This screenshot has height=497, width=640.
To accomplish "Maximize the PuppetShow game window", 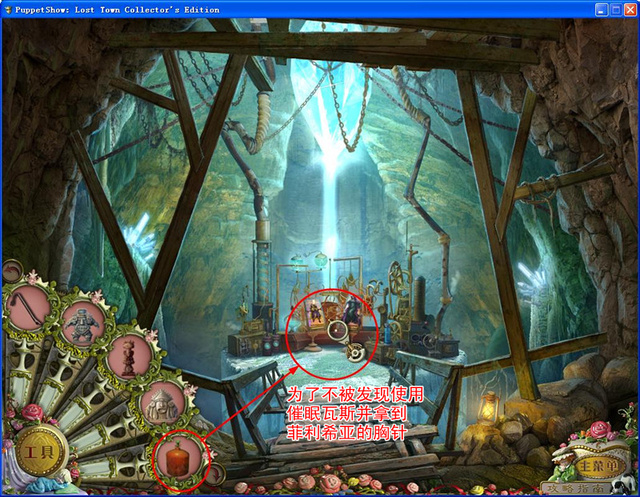I will pos(616,10).
